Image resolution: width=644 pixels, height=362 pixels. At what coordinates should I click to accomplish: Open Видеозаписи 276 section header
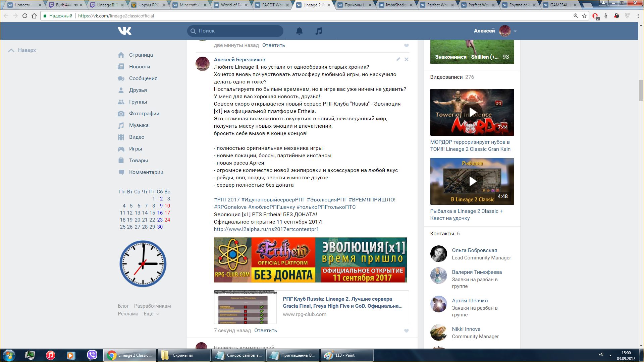[x=452, y=77]
